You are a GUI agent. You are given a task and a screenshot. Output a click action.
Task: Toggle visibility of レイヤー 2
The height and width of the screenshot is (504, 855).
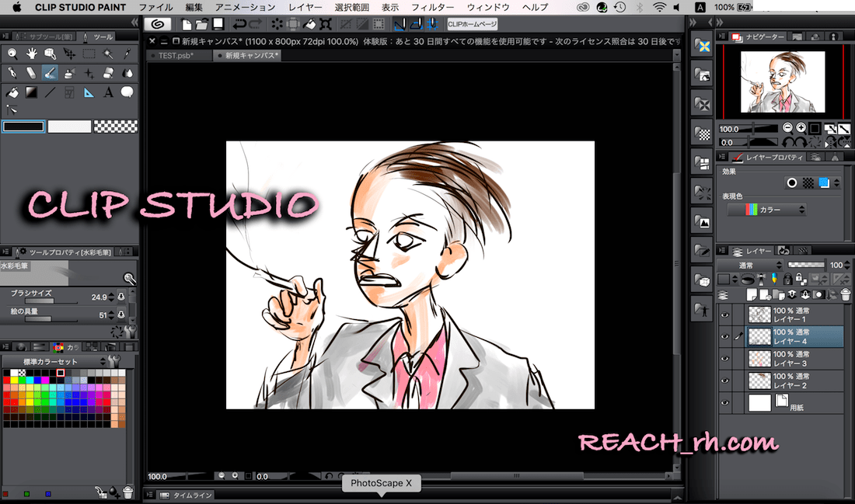pos(724,381)
